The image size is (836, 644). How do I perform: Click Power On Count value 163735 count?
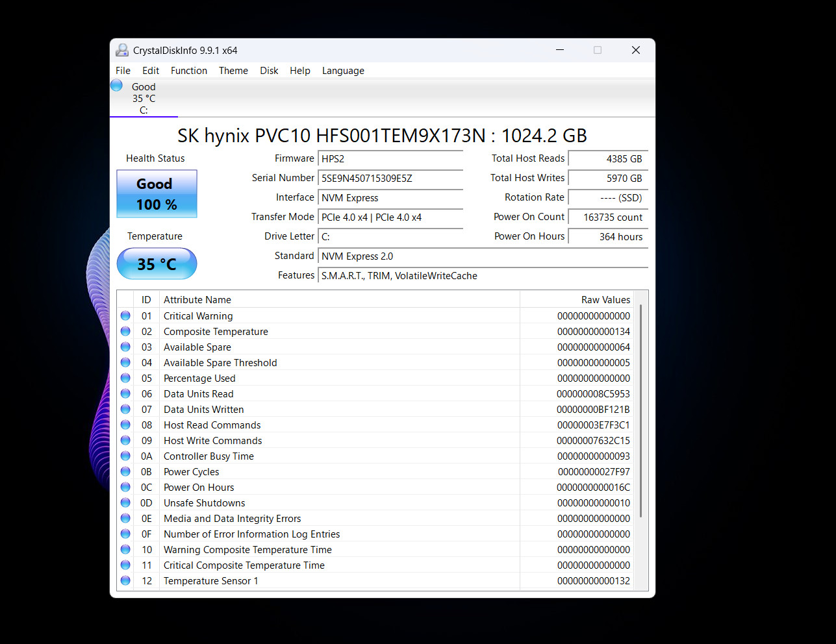608,217
